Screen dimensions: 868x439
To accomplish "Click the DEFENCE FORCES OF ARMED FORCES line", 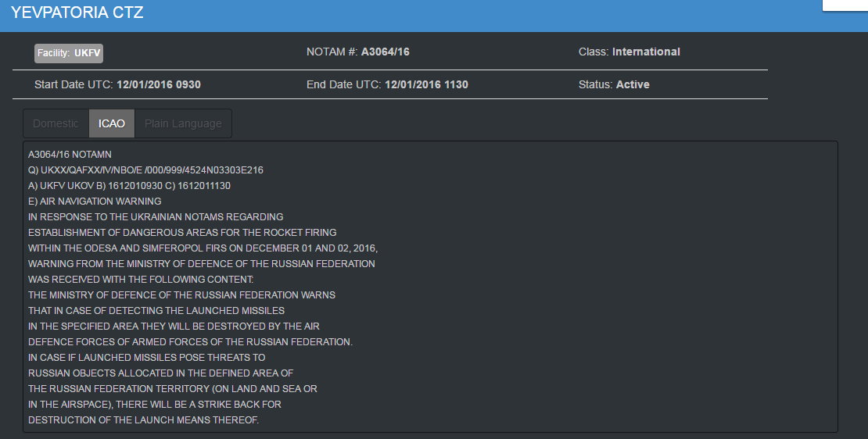I will click(191, 342).
